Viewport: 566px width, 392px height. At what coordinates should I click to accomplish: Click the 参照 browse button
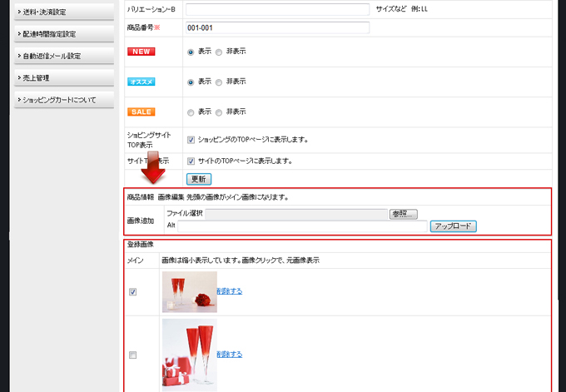pos(403,214)
